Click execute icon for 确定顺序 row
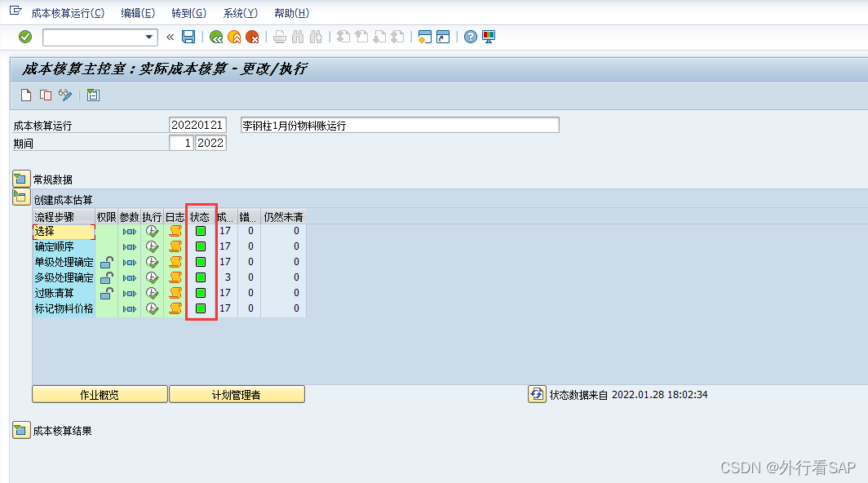This screenshot has width=868, height=483. click(153, 246)
